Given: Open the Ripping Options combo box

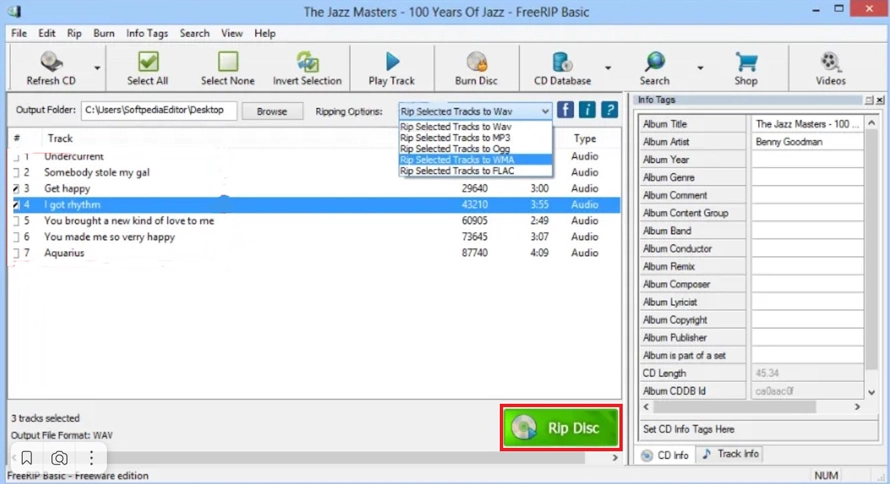Looking at the screenshot, I should click(x=475, y=111).
